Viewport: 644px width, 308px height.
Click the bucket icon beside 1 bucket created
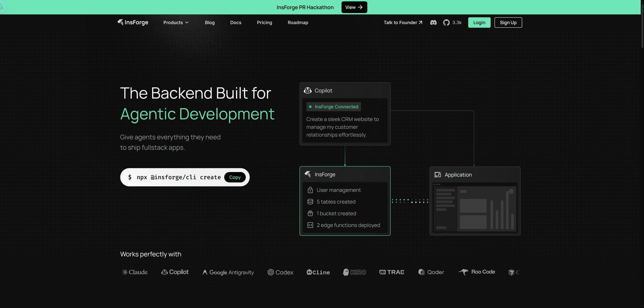310,213
